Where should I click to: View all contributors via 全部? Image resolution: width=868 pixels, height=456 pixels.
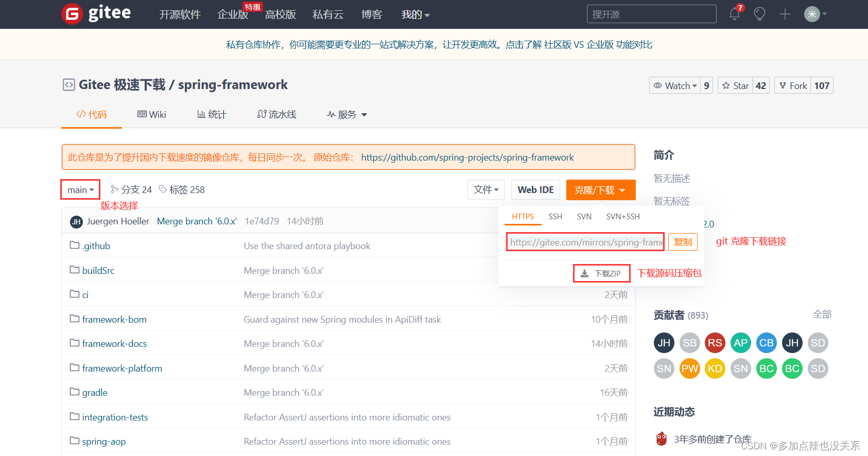(822, 314)
